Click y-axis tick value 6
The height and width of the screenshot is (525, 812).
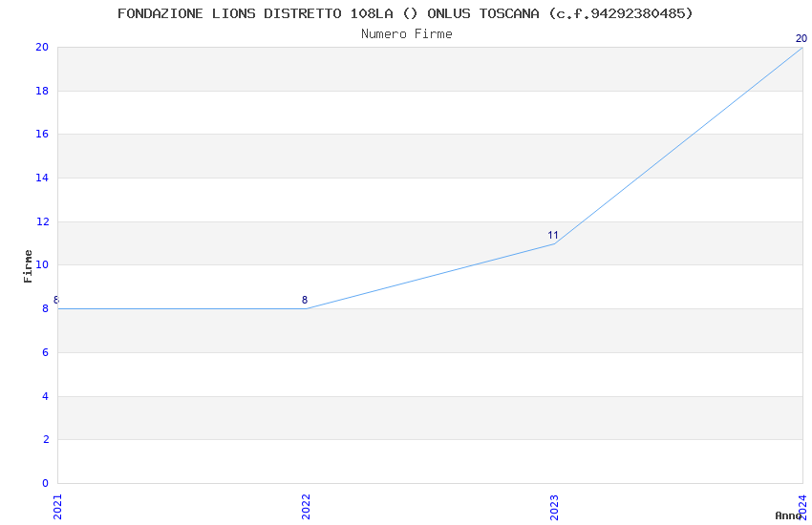click(46, 352)
